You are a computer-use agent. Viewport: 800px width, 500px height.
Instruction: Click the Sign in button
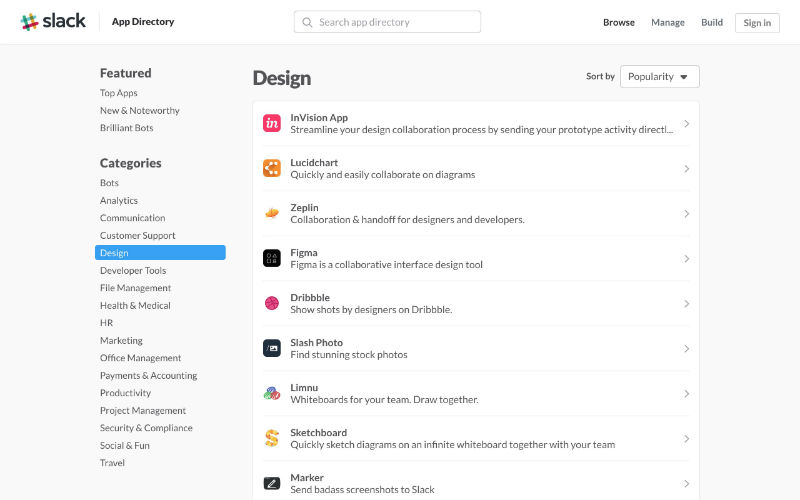[x=757, y=23]
